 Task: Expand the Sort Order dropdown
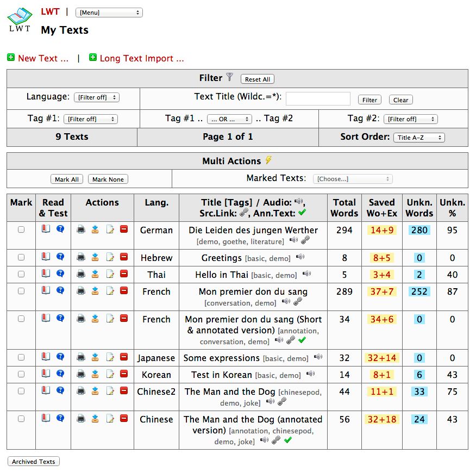(x=418, y=138)
